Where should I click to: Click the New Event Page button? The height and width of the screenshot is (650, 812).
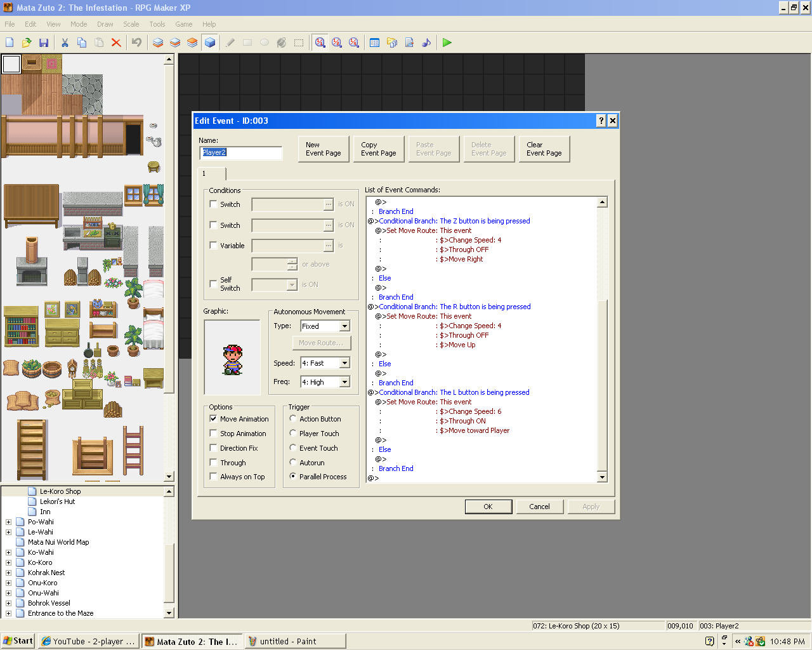click(323, 149)
